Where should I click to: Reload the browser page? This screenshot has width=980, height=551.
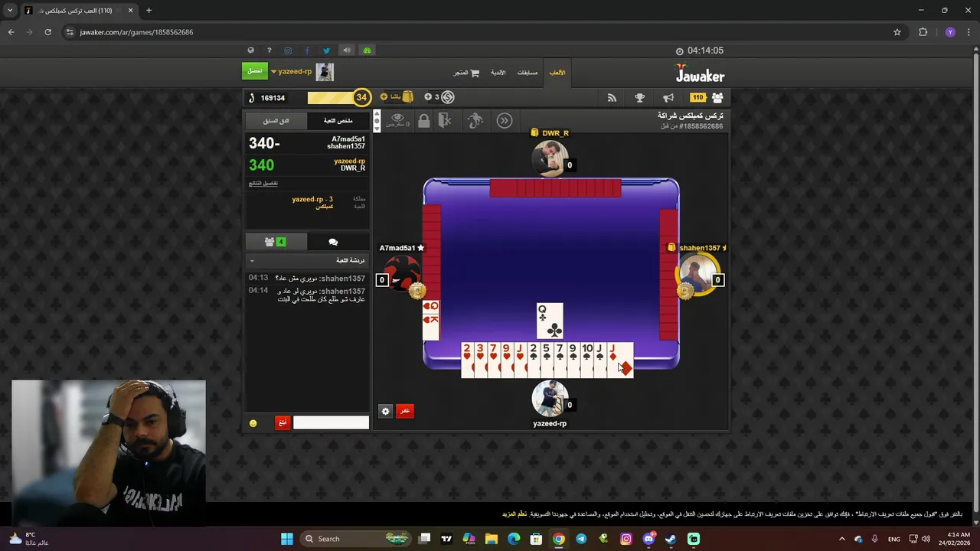coord(47,32)
